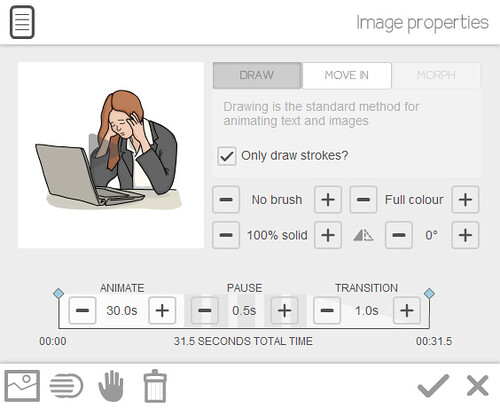
Task: Decrease the 0° rotation angle
Action: pos(399,235)
